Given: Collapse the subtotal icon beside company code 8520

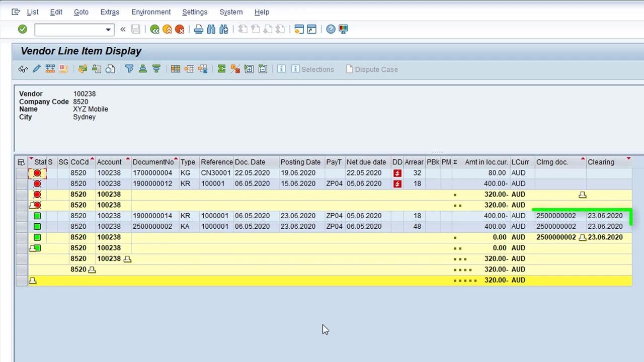Looking at the screenshot, I should pos(92,269).
